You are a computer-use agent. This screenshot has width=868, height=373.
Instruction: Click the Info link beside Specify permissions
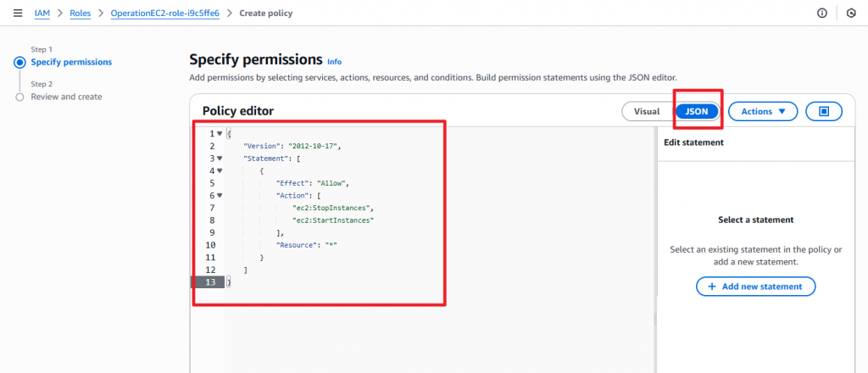(335, 62)
